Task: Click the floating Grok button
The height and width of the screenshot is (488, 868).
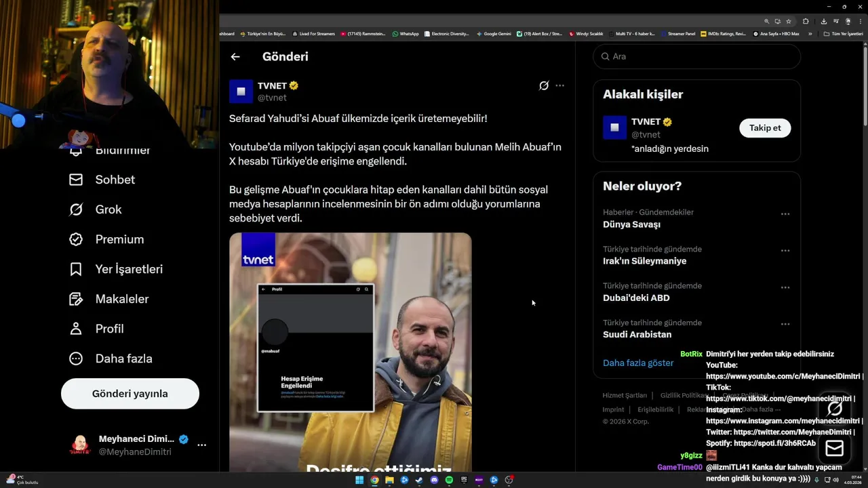Action: [x=835, y=409]
